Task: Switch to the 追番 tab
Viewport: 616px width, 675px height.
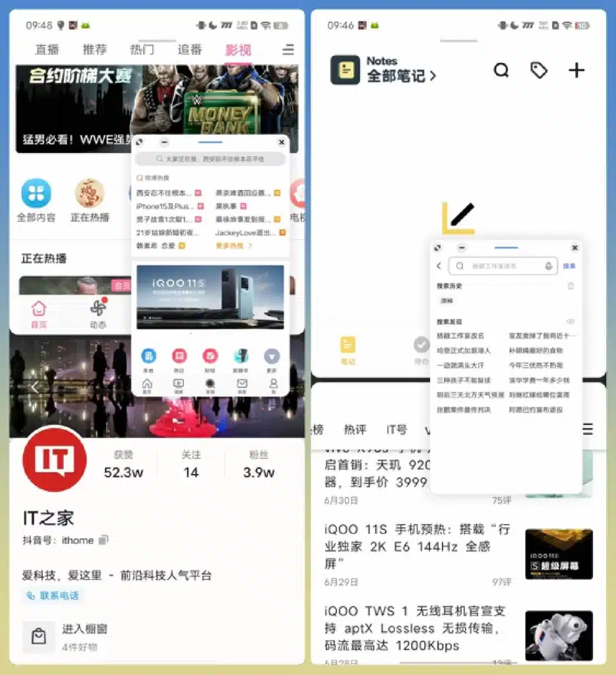Action: coord(190,50)
